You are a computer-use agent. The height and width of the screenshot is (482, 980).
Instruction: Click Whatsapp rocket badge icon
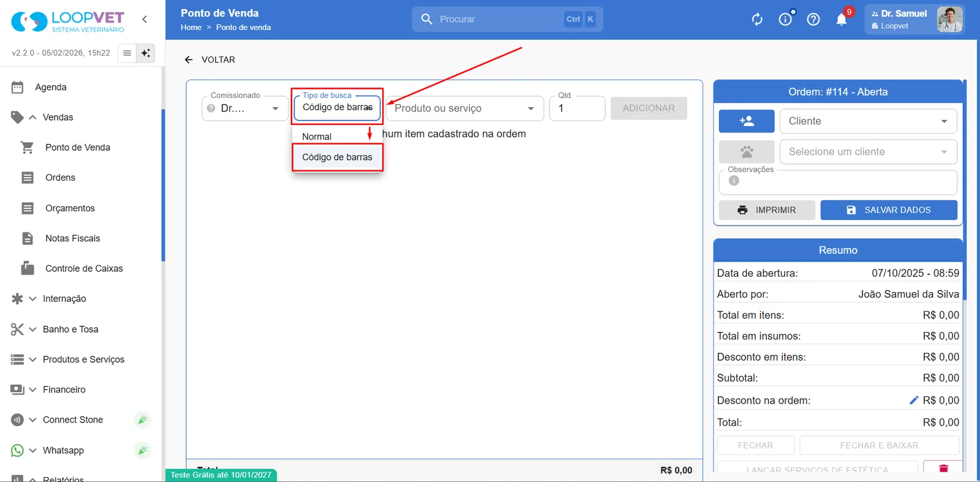(x=142, y=450)
